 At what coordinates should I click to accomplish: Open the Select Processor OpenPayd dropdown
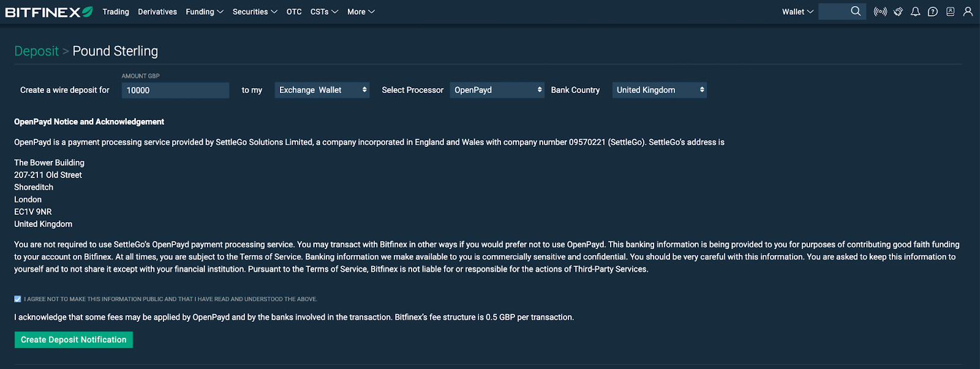pos(497,90)
